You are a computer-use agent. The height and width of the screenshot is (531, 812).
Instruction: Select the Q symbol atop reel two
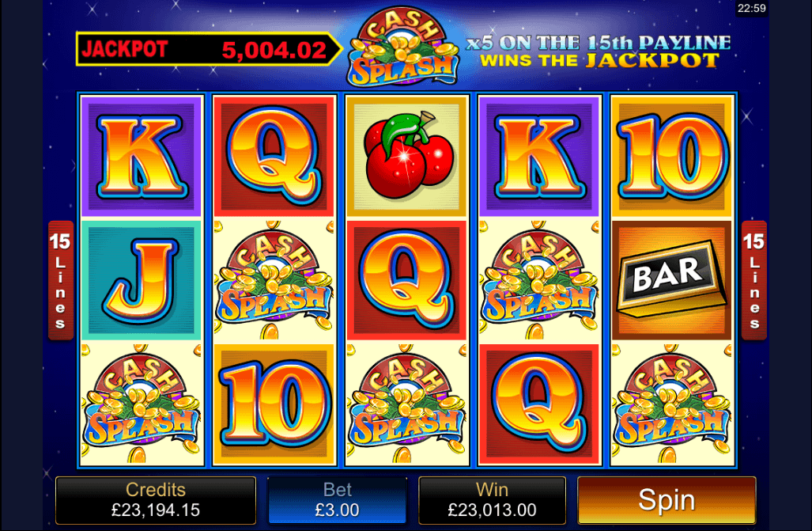point(274,156)
